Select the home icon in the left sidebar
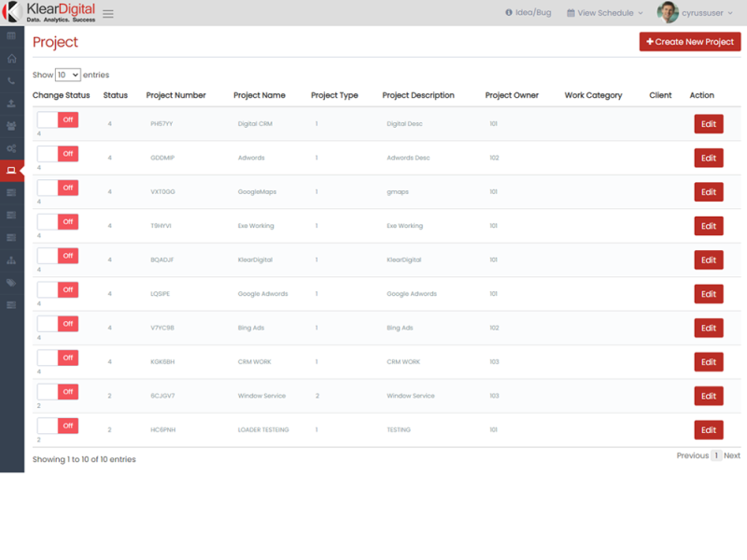 tap(11, 61)
